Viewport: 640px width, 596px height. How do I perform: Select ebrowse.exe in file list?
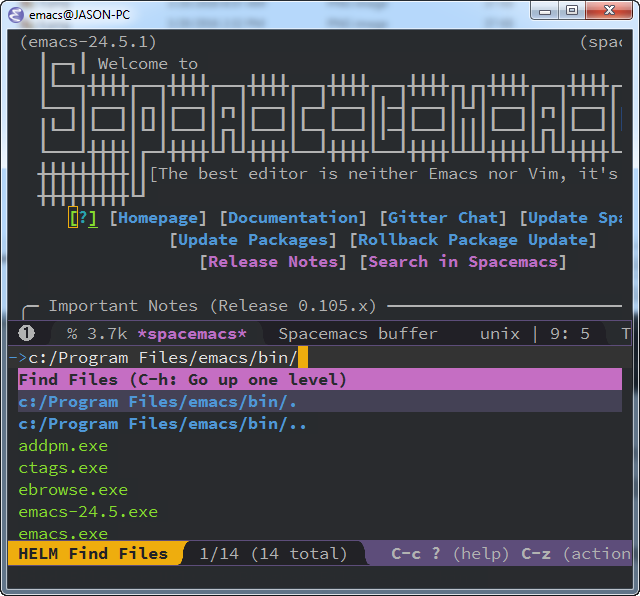(x=73, y=490)
